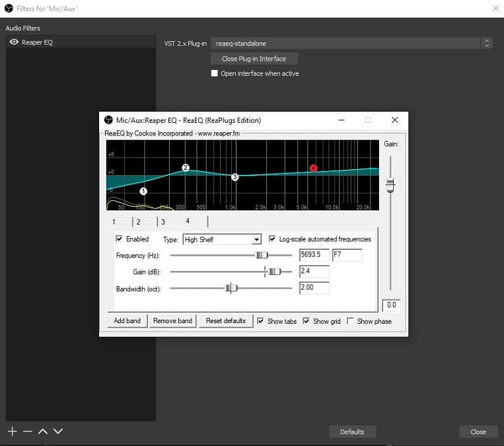Add a new audio filter with plus icon

12,431
